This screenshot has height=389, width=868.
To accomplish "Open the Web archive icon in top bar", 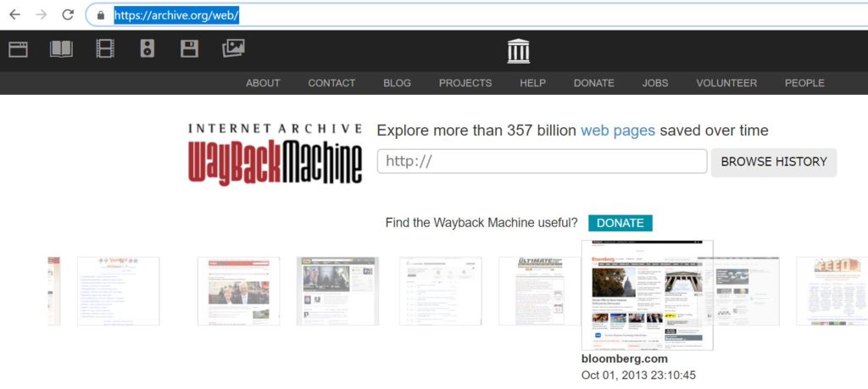I will click(x=18, y=49).
